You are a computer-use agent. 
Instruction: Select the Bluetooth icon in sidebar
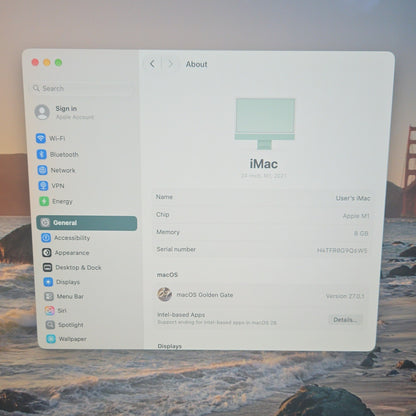tap(42, 154)
